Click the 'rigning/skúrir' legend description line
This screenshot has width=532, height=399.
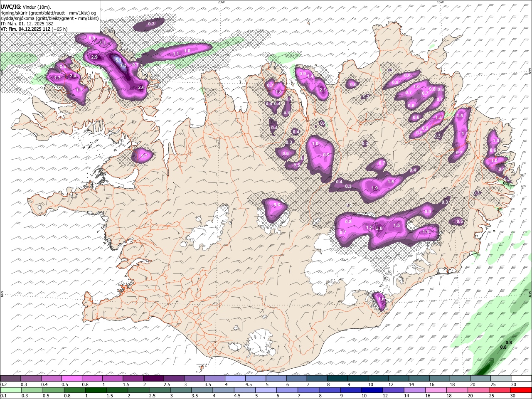(48, 12)
